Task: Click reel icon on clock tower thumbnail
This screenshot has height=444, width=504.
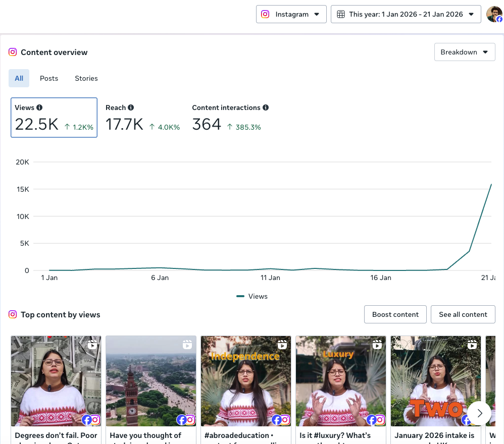Action: click(x=187, y=345)
